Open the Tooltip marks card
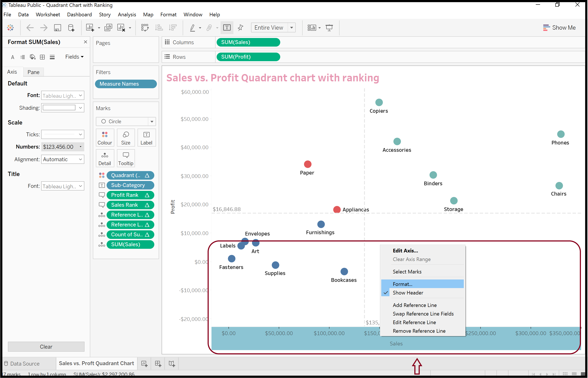Screen dimensions: 588x378 (x=126, y=159)
